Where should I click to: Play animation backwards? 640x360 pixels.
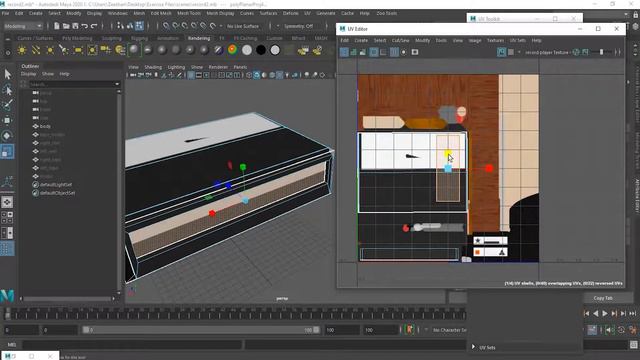(x=596, y=313)
